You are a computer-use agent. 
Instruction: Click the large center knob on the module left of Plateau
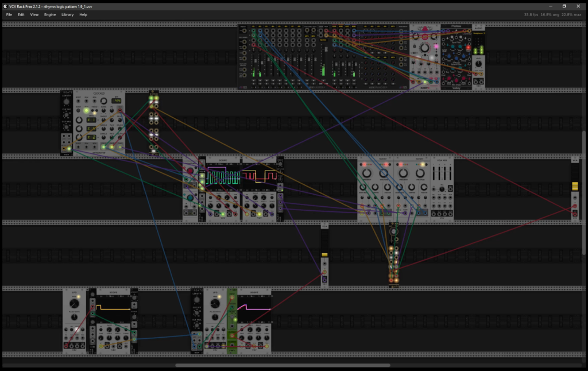pos(424,48)
